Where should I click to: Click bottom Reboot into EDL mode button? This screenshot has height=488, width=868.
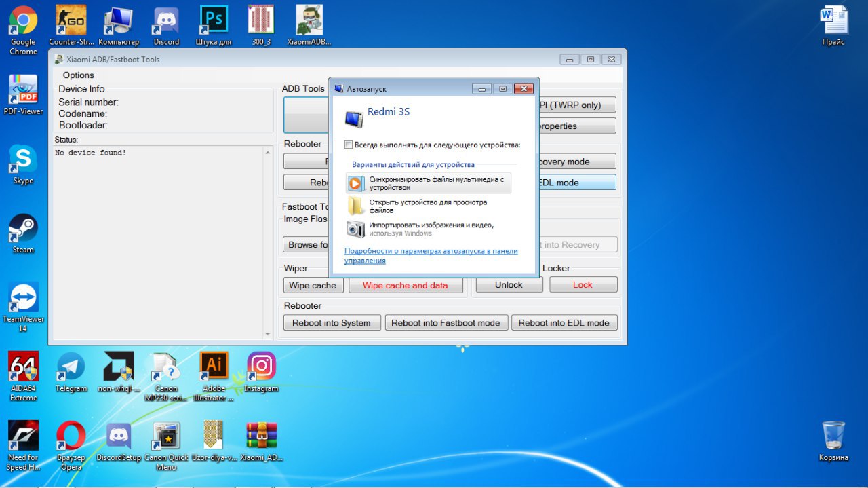564,323
